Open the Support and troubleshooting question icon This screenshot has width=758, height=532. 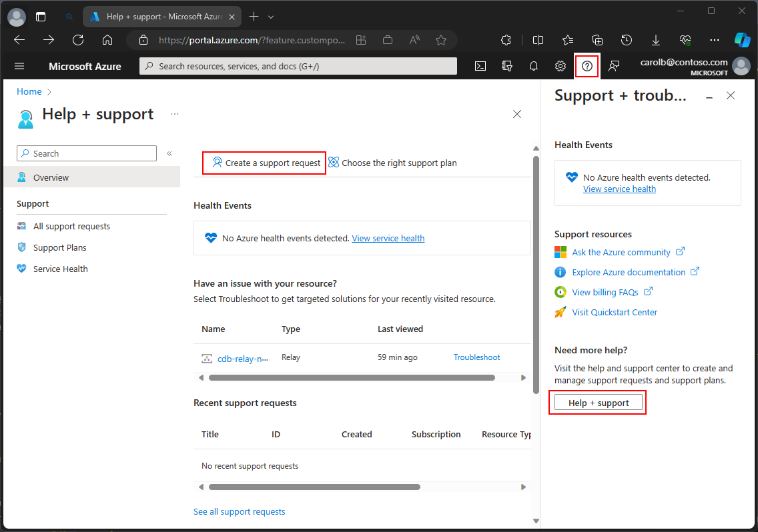click(x=587, y=66)
